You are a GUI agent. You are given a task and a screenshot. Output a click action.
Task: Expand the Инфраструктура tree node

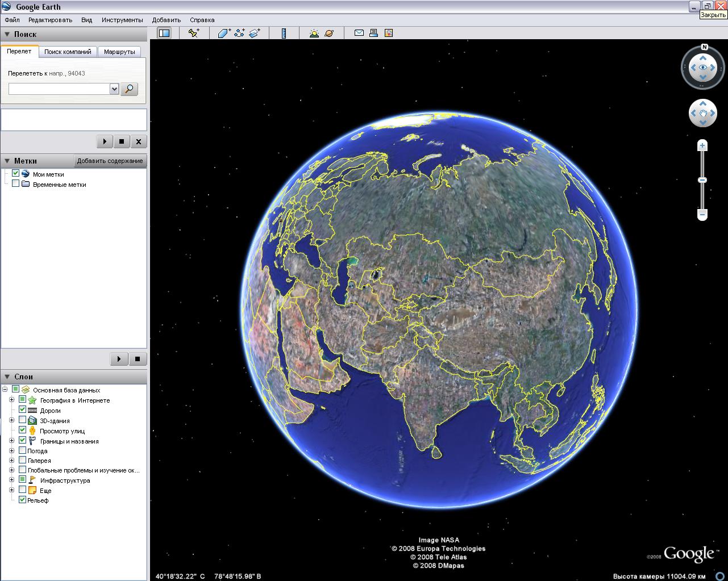[x=11, y=480]
